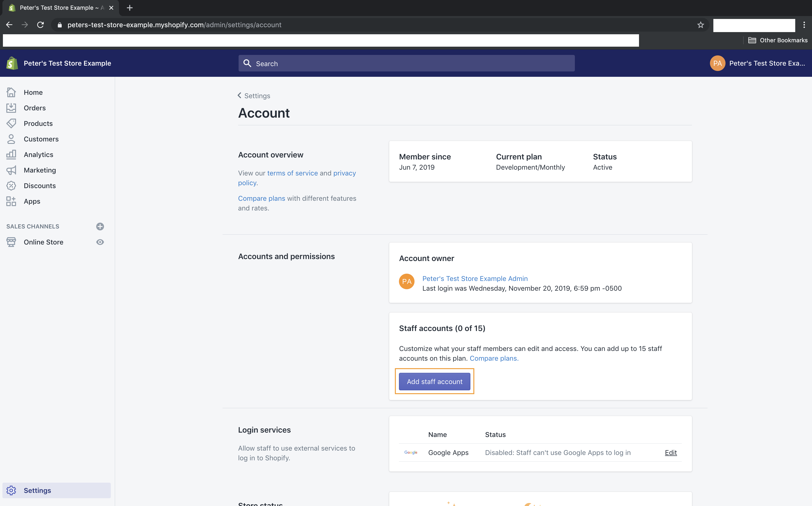Open the Orders section

click(x=35, y=108)
